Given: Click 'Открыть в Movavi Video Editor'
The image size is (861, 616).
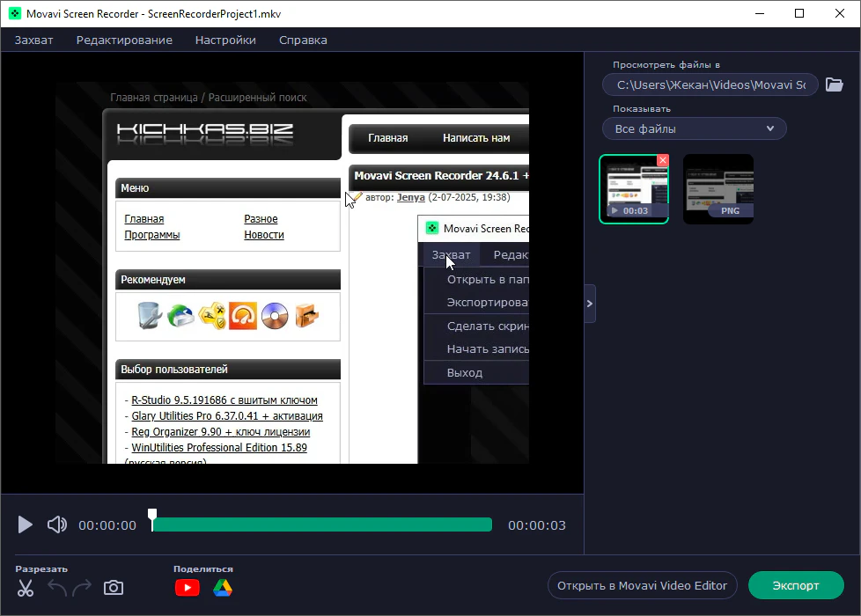Looking at the screenshot, I should (x=642, y=585).
